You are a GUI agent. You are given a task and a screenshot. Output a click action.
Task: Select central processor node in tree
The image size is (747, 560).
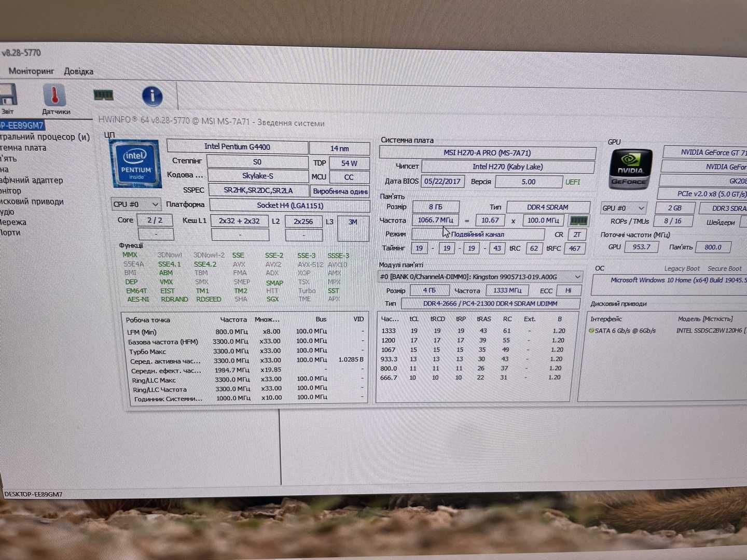pyautogui.click(x=45, y=137)
